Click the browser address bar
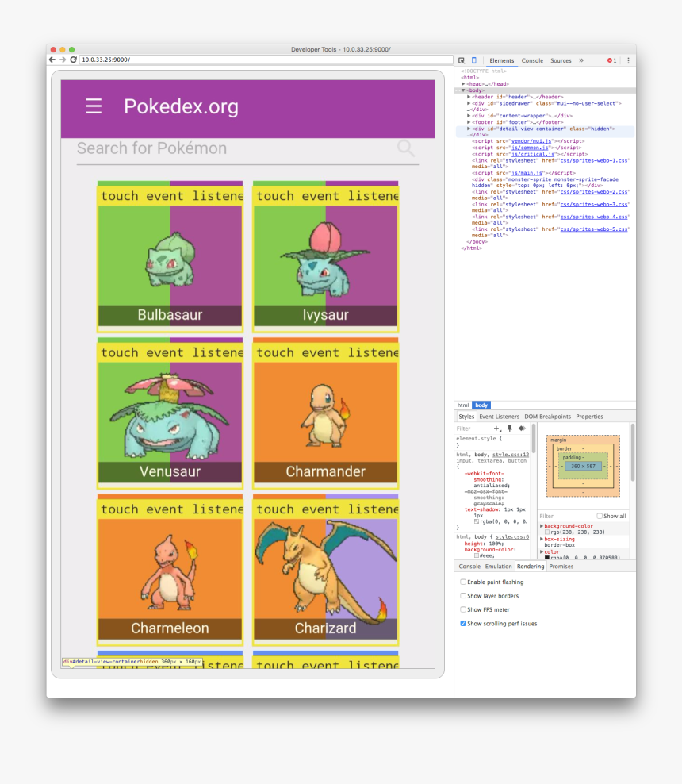Screen dimensions: 682x784 click(266, 60)
